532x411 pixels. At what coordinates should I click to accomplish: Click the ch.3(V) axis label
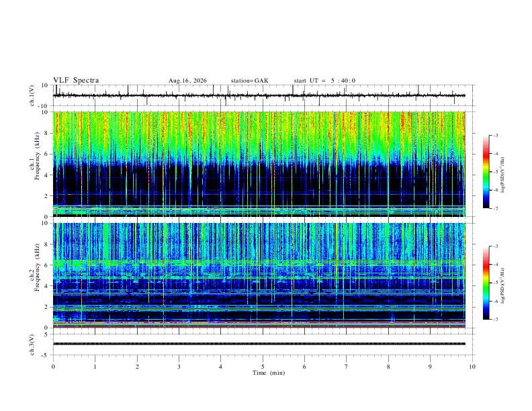pyautogui.click(x=32, y=345)
